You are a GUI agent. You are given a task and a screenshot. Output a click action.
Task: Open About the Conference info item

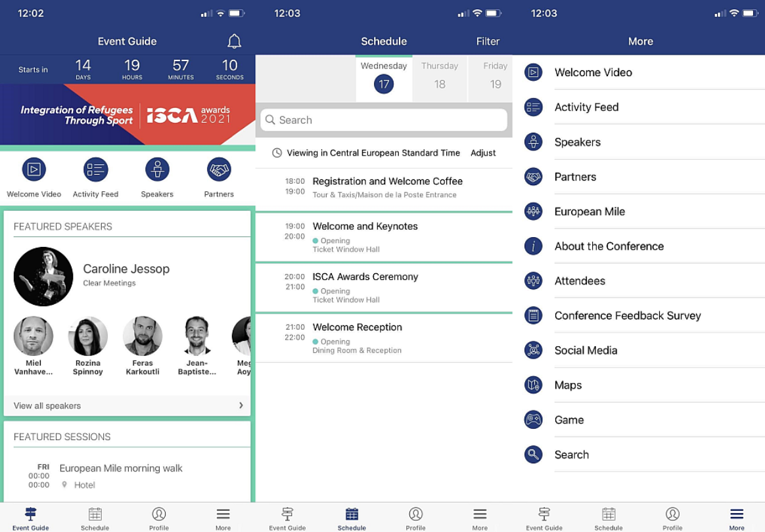point(609,246)
